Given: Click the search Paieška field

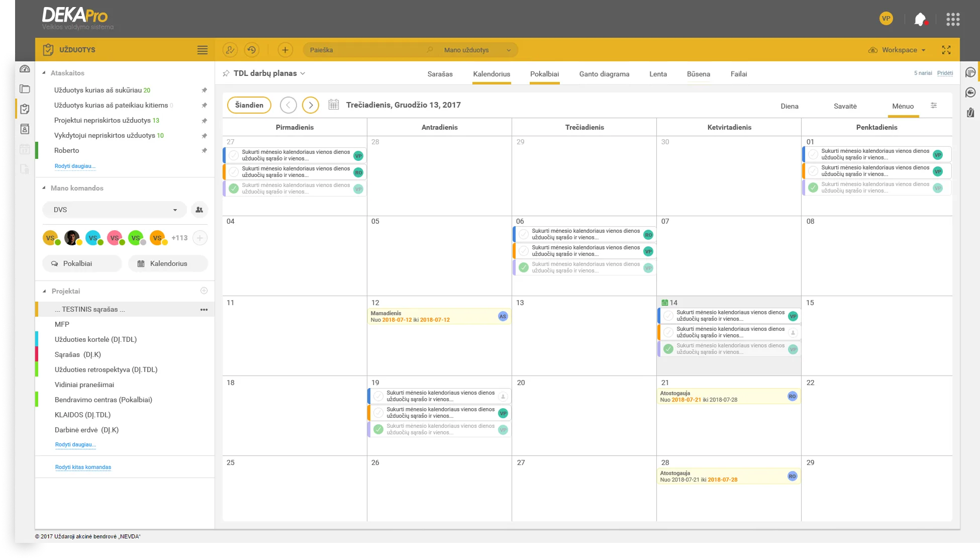Looking at the screenshot, I should point(369,50).
